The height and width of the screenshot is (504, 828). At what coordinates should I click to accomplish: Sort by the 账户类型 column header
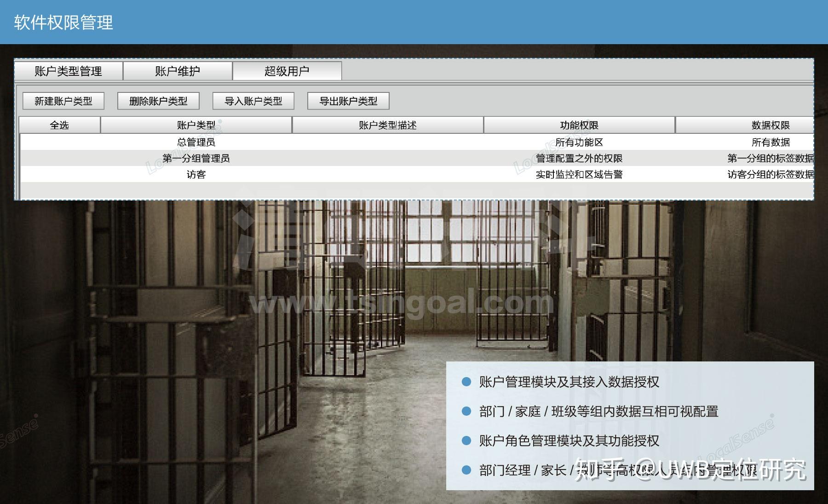196,125
